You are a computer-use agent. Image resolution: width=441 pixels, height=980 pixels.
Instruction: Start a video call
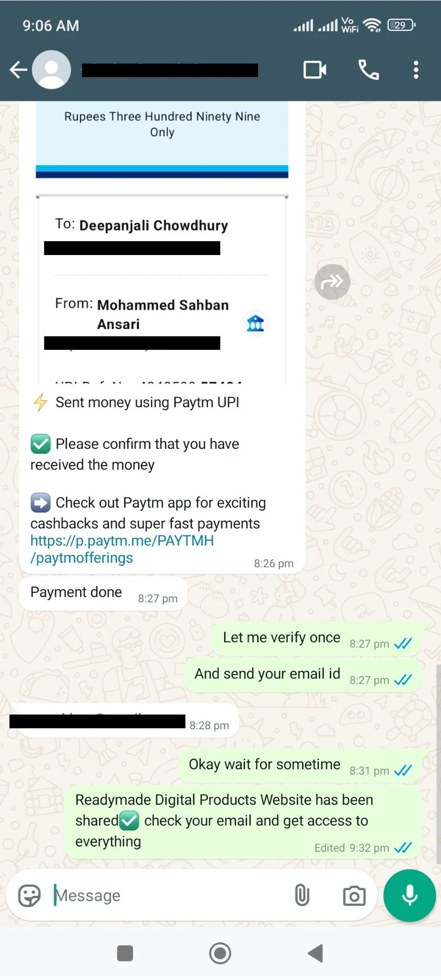click(315, 70)
